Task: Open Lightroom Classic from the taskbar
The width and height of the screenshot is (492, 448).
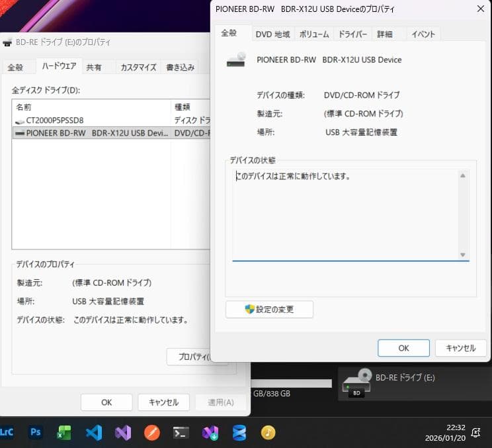Action: click(7, 433)
